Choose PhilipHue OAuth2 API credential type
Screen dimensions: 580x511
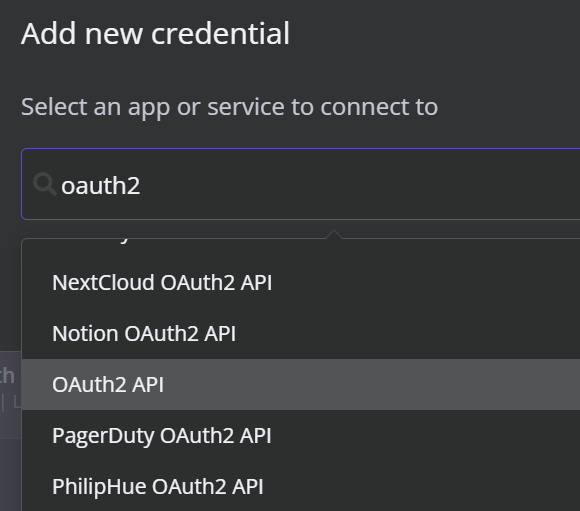point(158,487)
